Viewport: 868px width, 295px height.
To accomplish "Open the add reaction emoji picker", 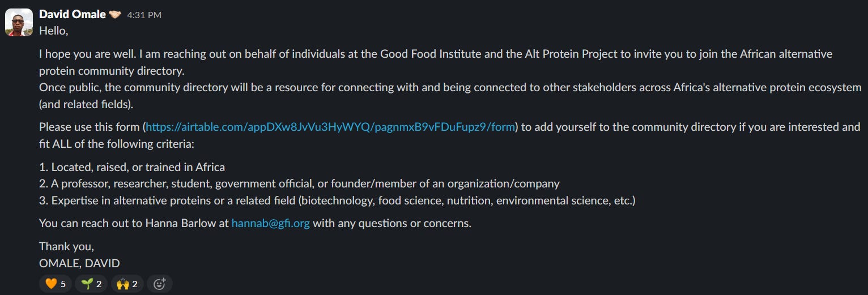I will pyautogui.click(x=159, y=284).
